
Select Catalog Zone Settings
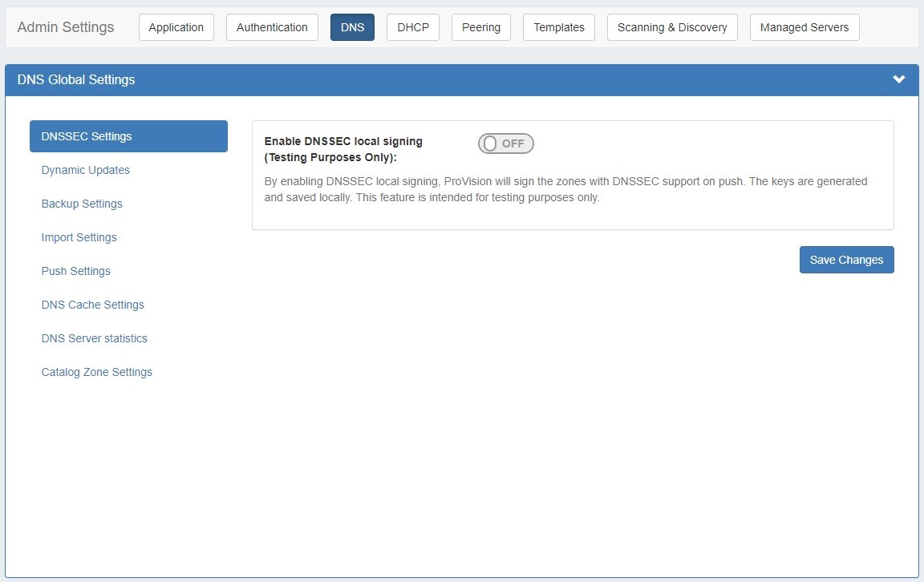[x=97, y=372]
